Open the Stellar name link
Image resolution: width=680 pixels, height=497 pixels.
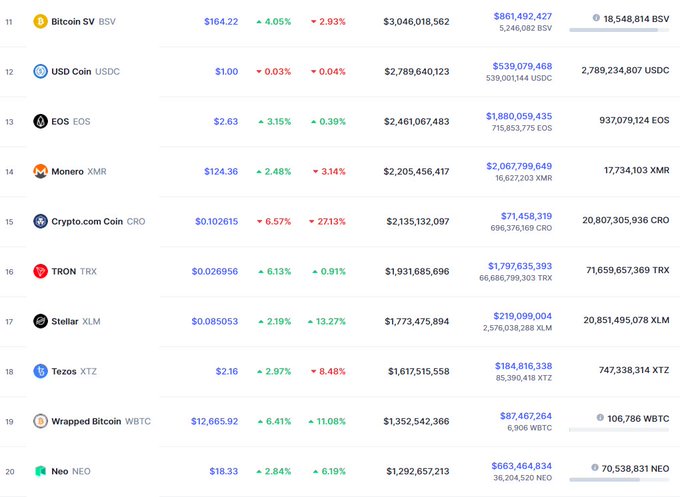pos(65,321)
